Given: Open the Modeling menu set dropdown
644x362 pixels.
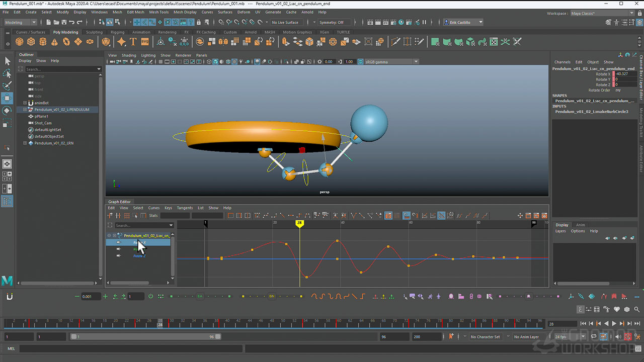Looking at the screenshot, I should pos(20,22).
